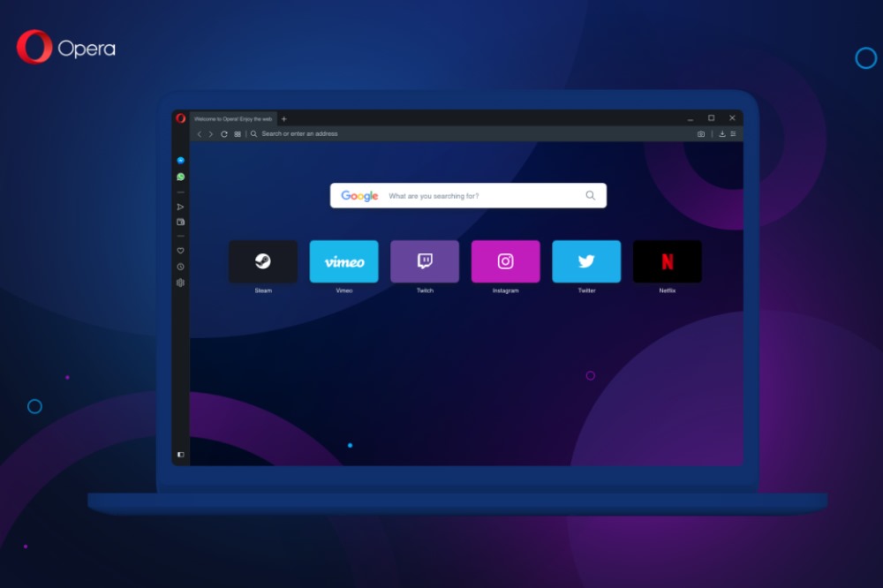Open the Flow arrow icon in the sidebar
This screenshot has height=588, width=883.
pyautogui.click(x=181, y=207)
